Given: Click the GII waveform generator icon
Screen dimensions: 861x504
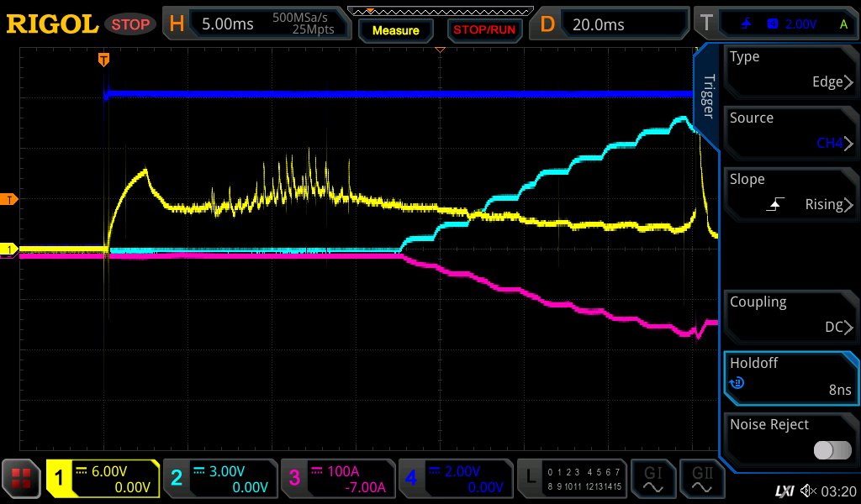Looking at the screenshot, I should (701, 479).
